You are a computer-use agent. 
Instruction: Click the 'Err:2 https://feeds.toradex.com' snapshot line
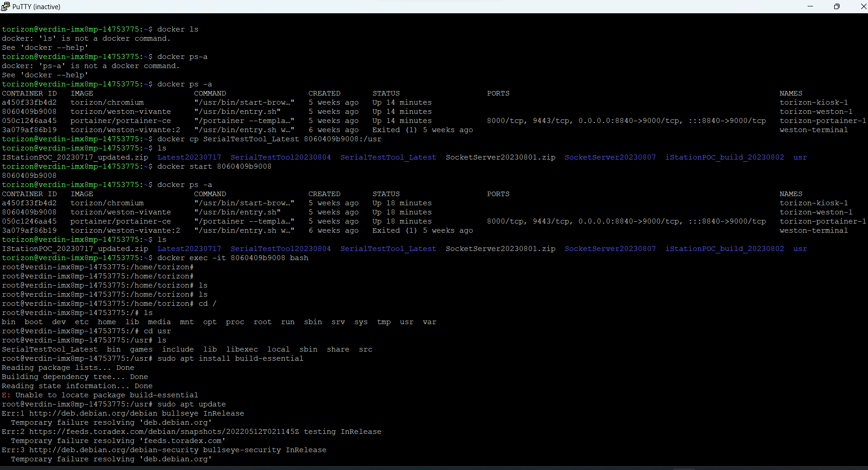coord(192,432)
